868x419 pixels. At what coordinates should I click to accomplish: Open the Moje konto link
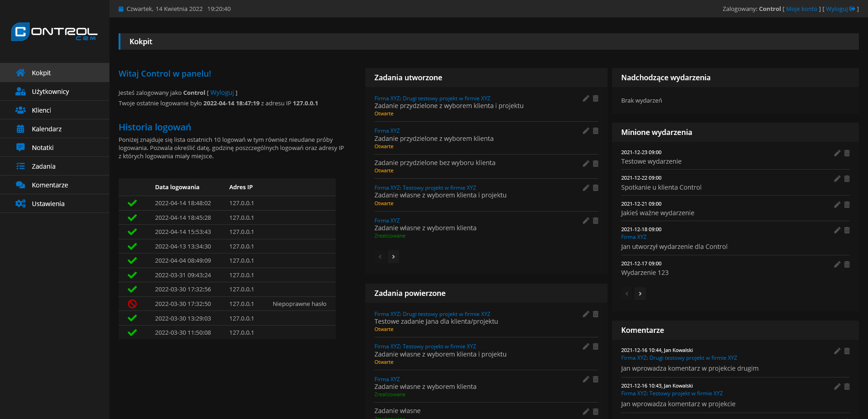click(801, 9)
